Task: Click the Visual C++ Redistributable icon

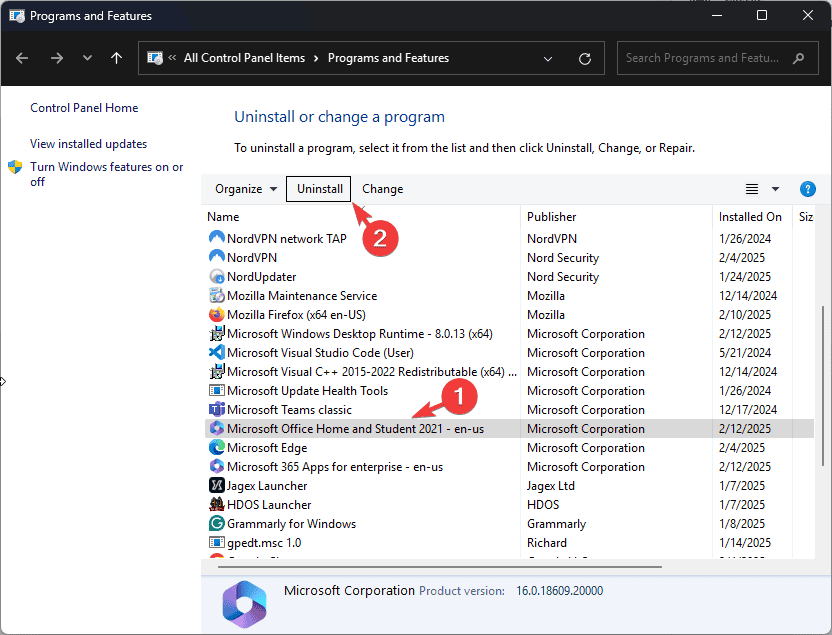Action: 216,371
